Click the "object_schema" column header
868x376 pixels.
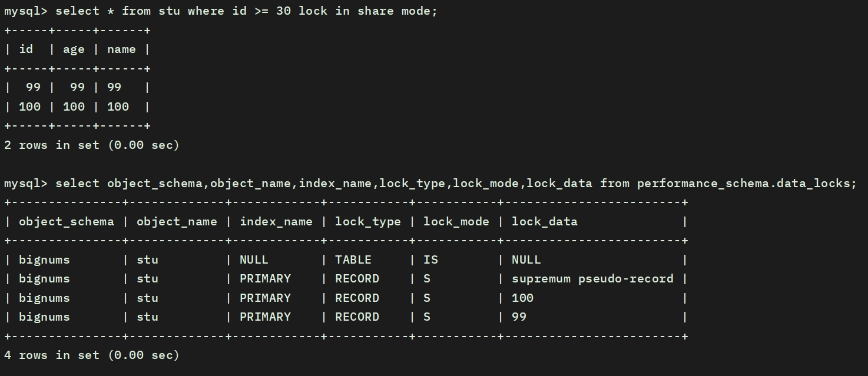click(67, 222)
